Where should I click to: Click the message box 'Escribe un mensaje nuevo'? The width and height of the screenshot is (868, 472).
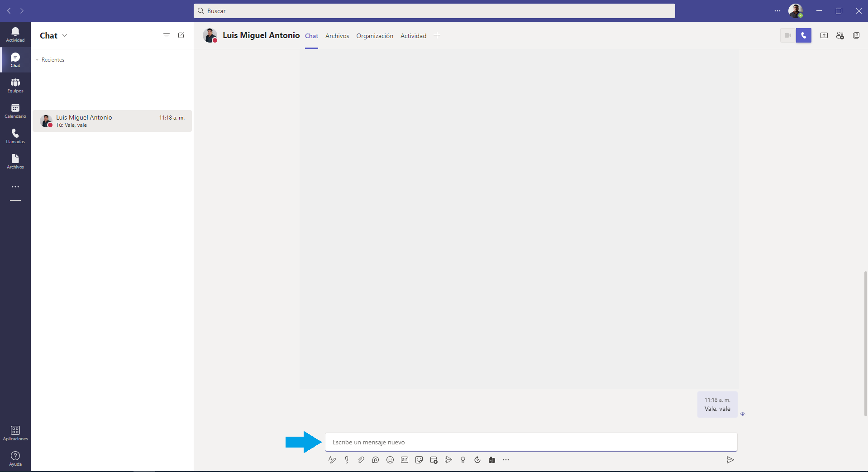pyautogui.click(x=531, y=442)
